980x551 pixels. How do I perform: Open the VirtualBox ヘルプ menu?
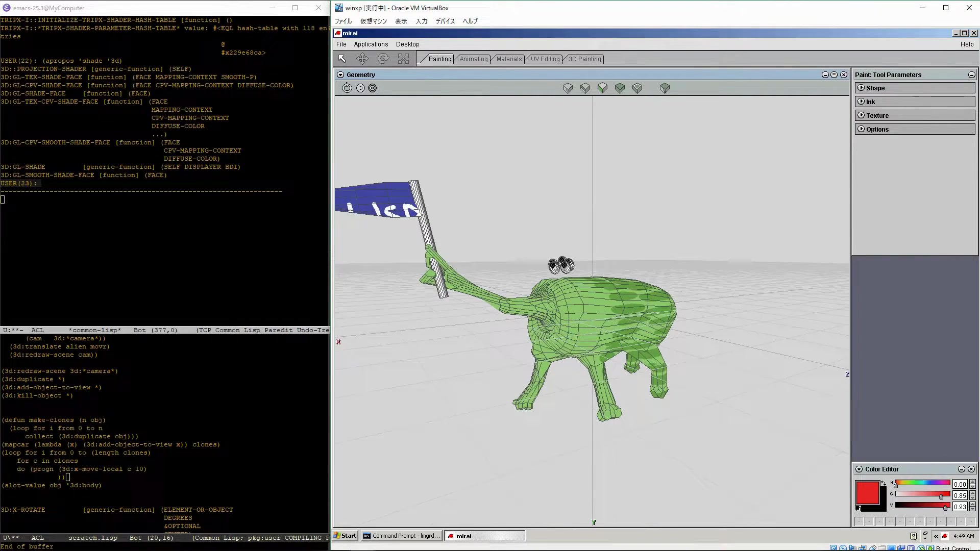pos(470,21)
